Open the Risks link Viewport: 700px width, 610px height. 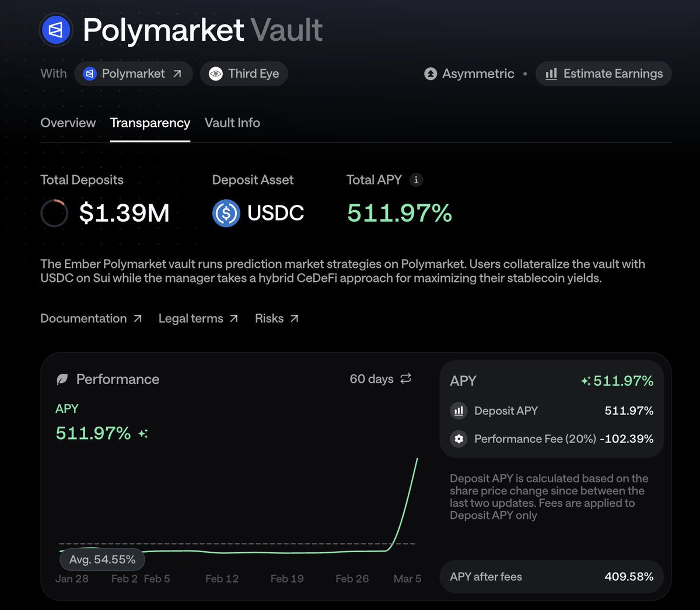point(277,318)
